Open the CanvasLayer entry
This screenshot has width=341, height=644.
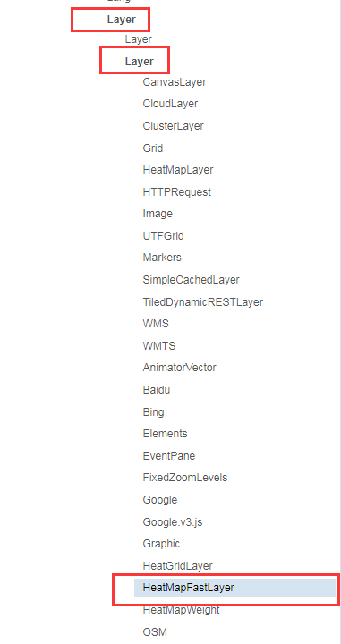[175, 82]
